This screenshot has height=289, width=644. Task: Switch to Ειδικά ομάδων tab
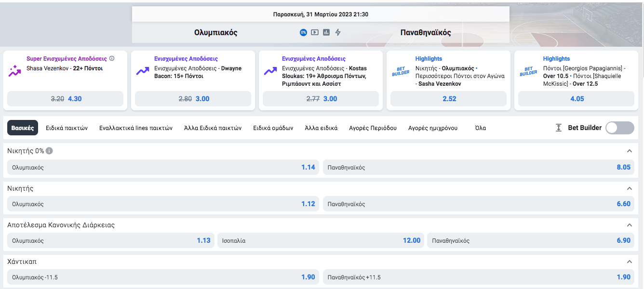[x=273, y=128]
